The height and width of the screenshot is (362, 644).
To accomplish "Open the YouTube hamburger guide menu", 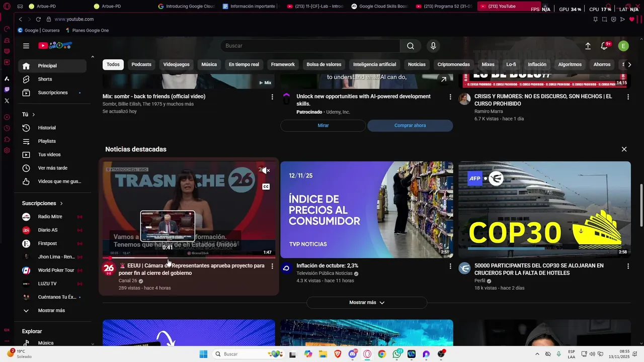I will point(26,46).
